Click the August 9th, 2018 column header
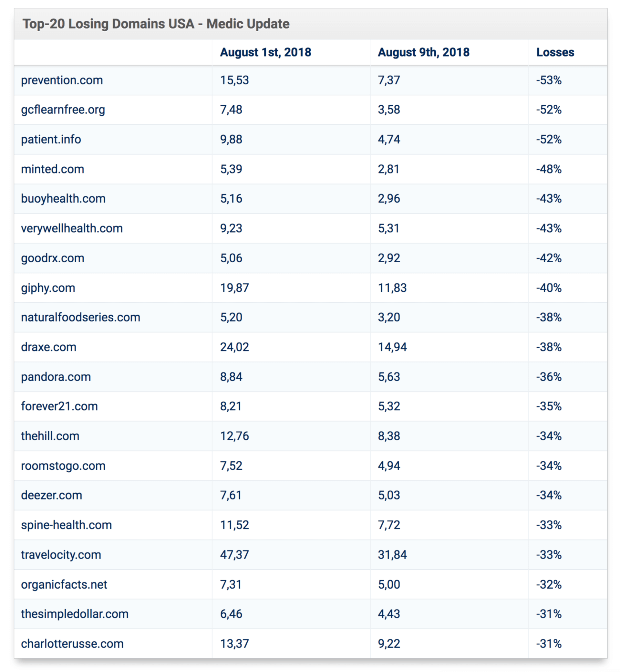The width and height of the screenshot is (620, 672). pyautogui.click(x=423, y=52)
